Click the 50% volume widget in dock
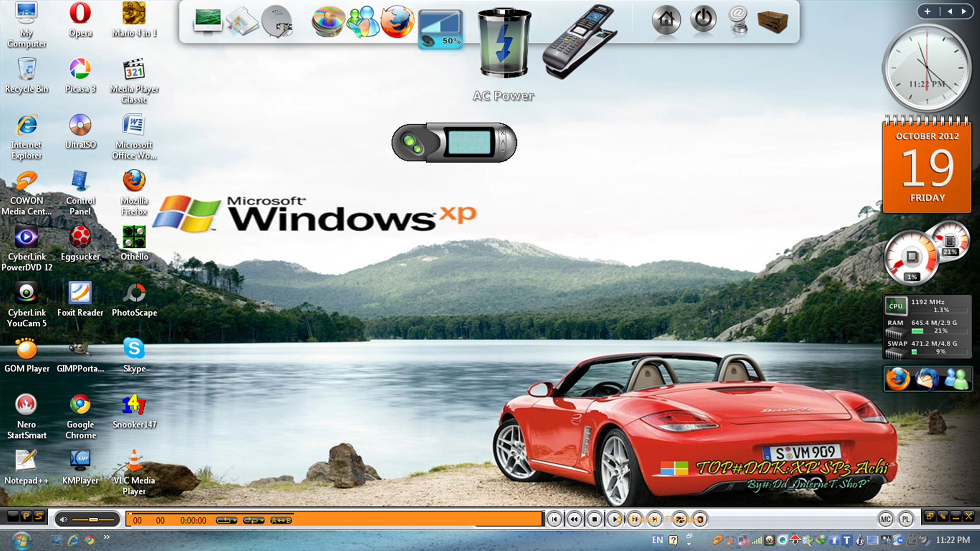 click(x=440, y=30)
